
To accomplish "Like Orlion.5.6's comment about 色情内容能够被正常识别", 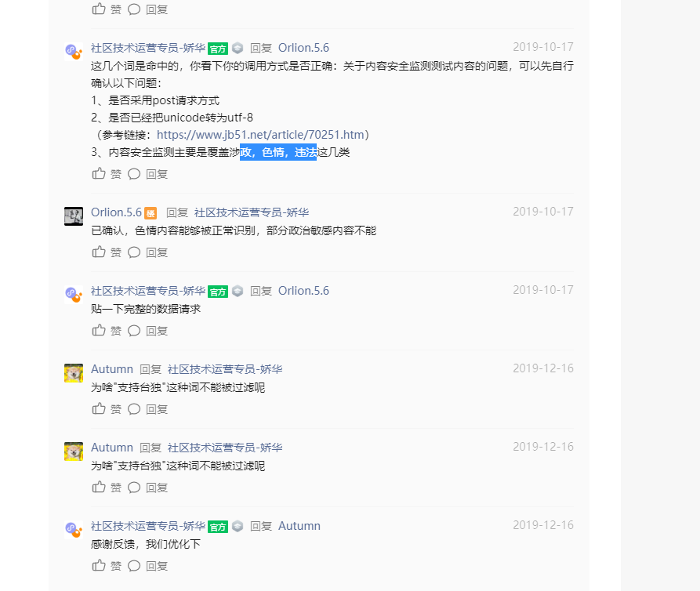I will [x=99, y=252].
